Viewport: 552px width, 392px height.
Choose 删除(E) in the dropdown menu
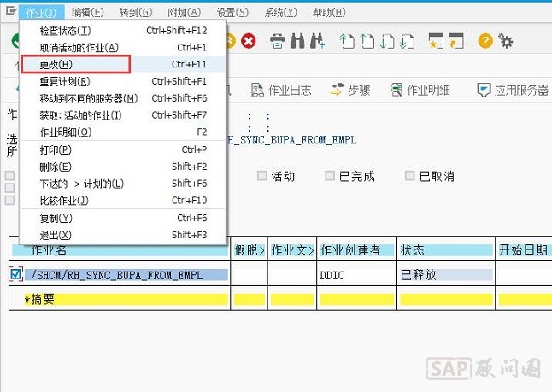56,167
